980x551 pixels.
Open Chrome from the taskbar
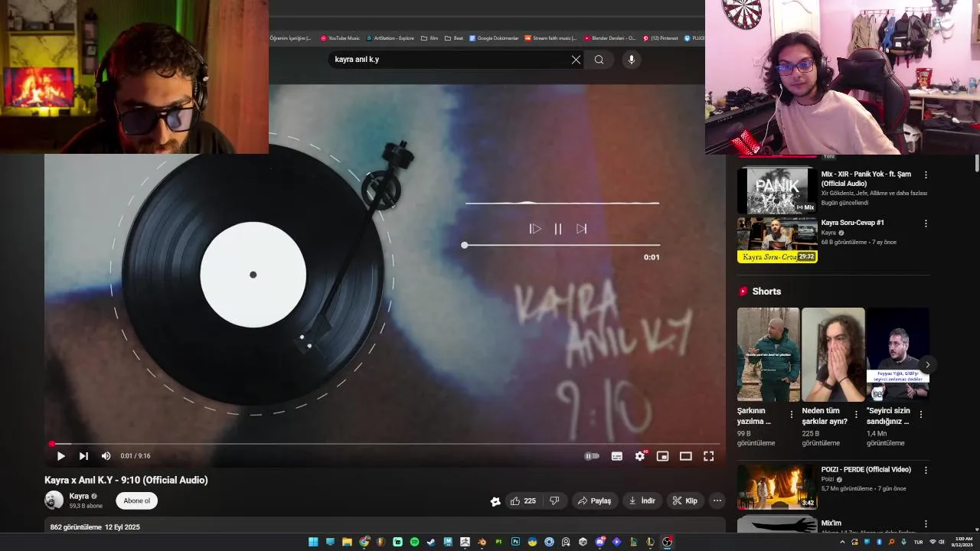[x=364, y=542]
